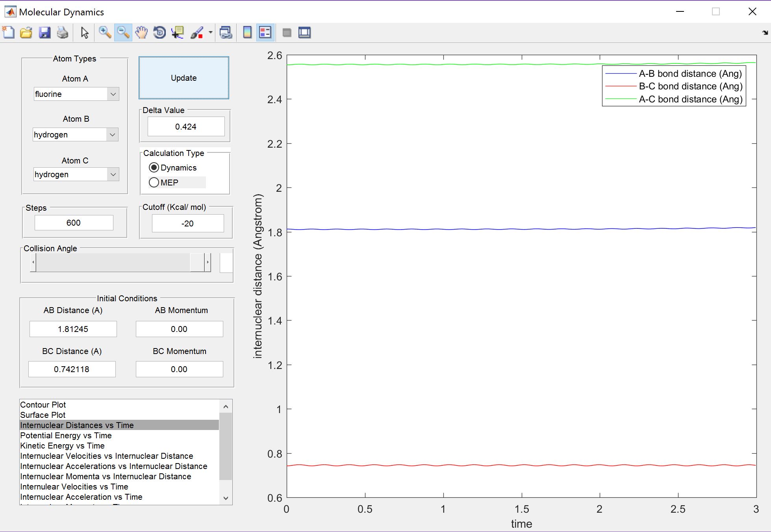
Task: Open the Atom A fluorine dropdown
Action: tap(113, 94)
